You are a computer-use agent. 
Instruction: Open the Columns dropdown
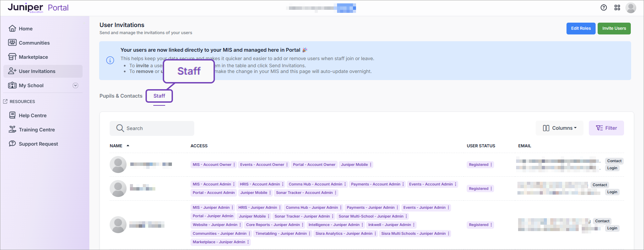(559, 128)
